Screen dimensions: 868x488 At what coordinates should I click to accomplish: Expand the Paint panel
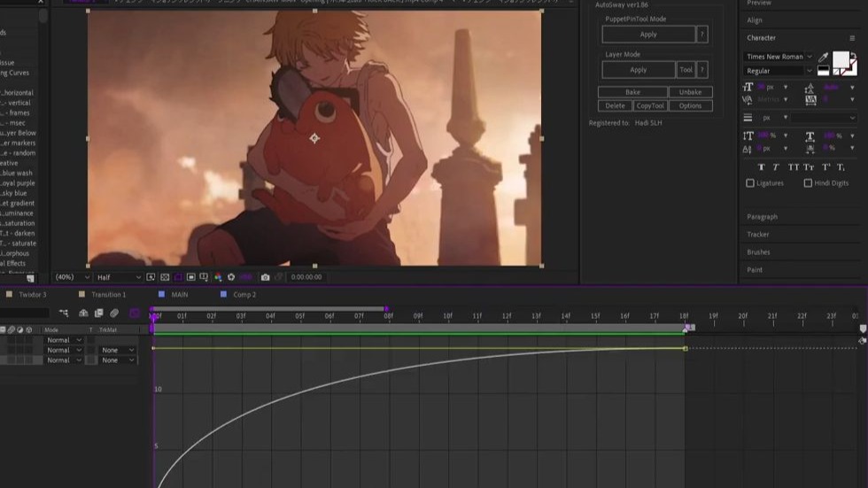755,270
